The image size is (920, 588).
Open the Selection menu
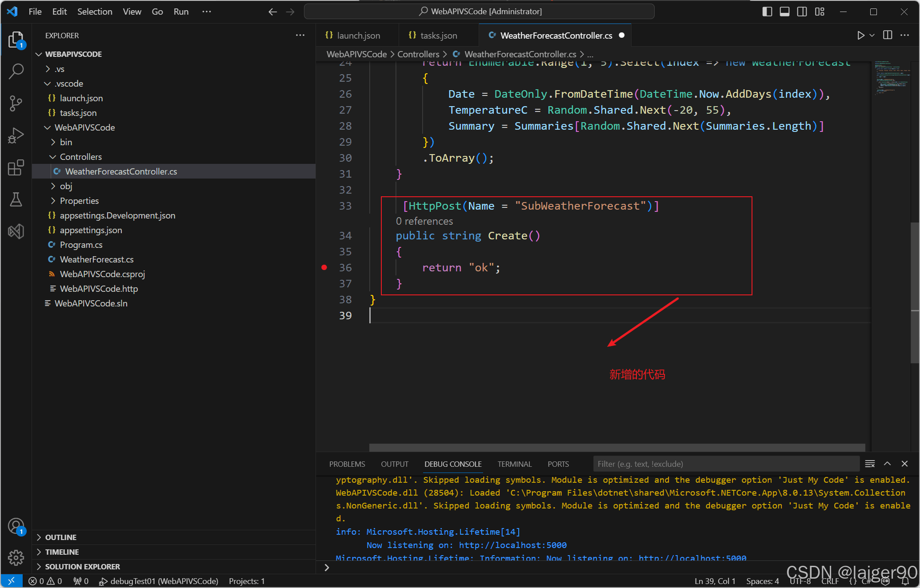pos(95,12)
